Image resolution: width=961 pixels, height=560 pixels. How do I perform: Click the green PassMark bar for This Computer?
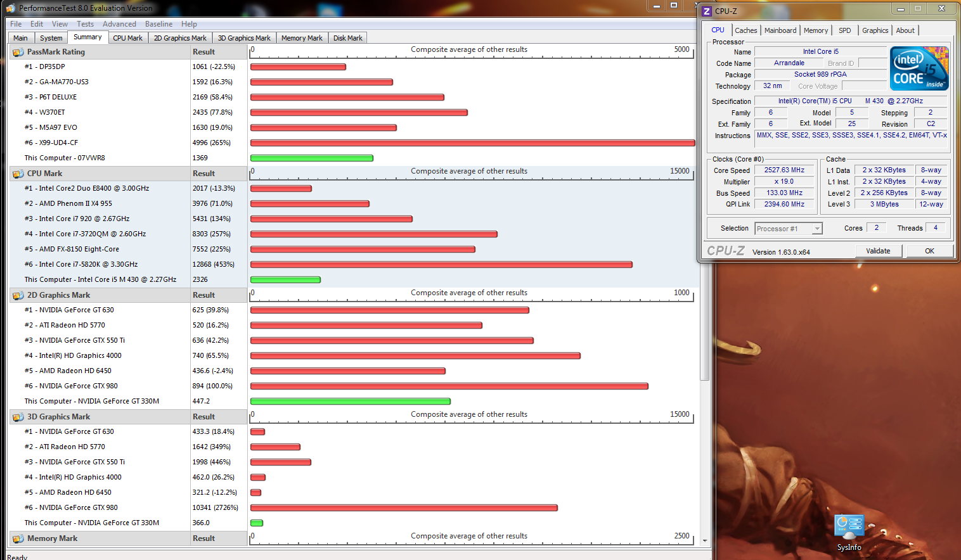[x=312, y=158]
